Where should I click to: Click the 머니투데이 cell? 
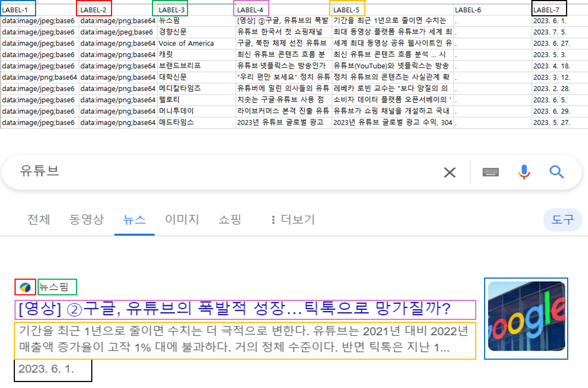(196, 111)
